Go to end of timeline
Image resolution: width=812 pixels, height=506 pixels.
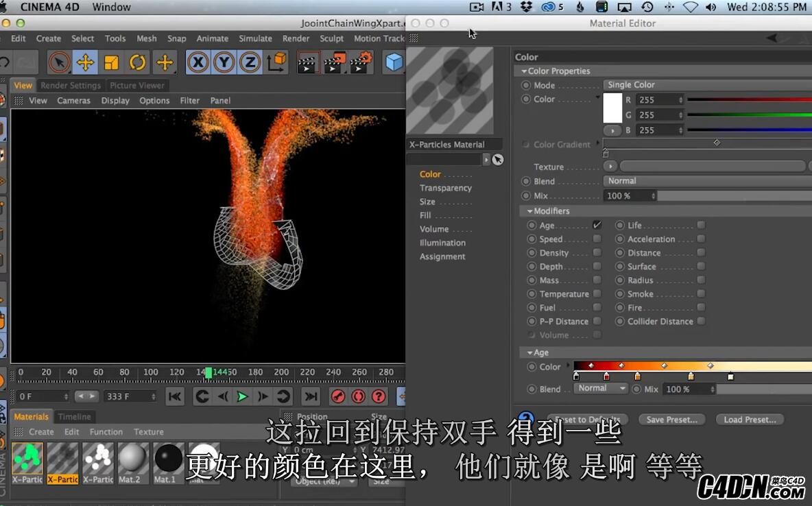(311, 397)
